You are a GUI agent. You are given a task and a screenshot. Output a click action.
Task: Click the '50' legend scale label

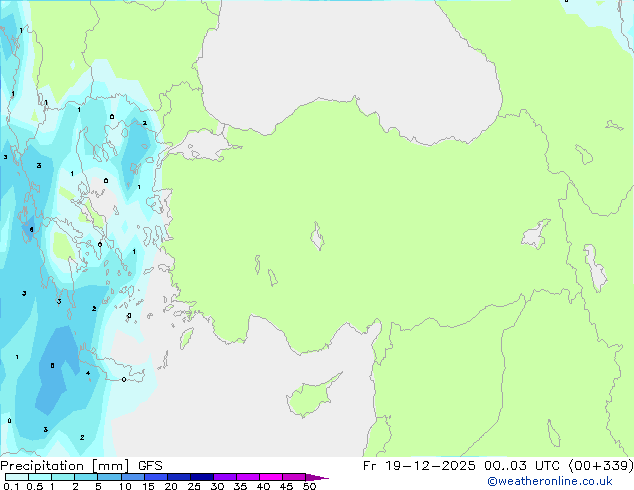(309, 486)
